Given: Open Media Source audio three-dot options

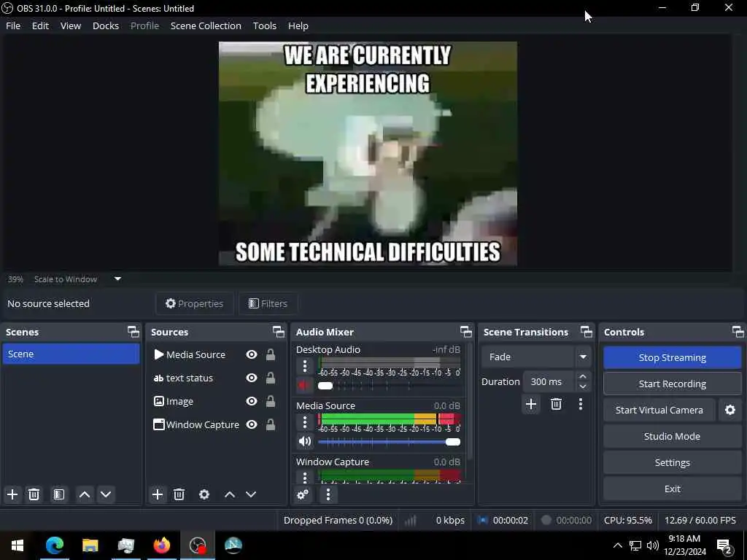Looking at the screenshot, I should point(305,422).
